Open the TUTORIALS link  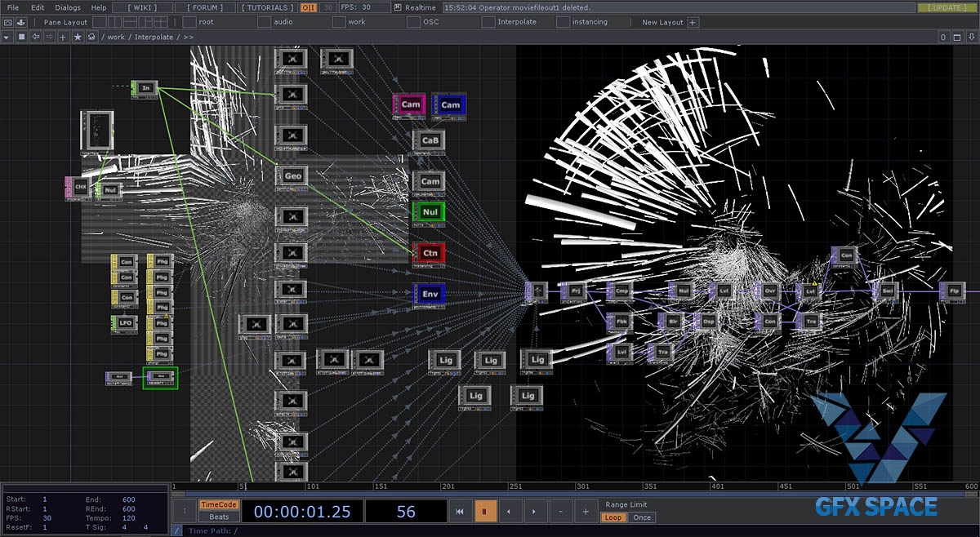click(x=268, y=7)
